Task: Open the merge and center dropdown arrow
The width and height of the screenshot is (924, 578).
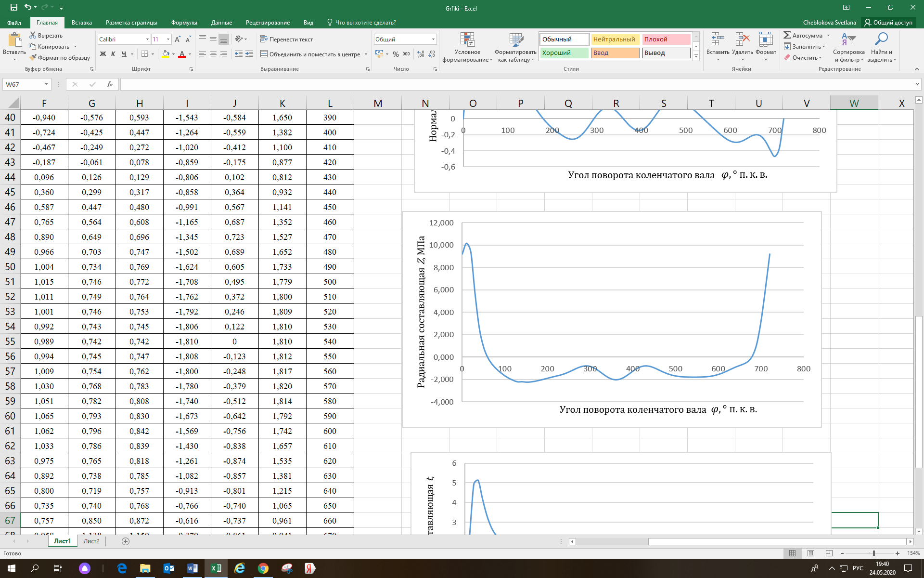Action: 366,54
